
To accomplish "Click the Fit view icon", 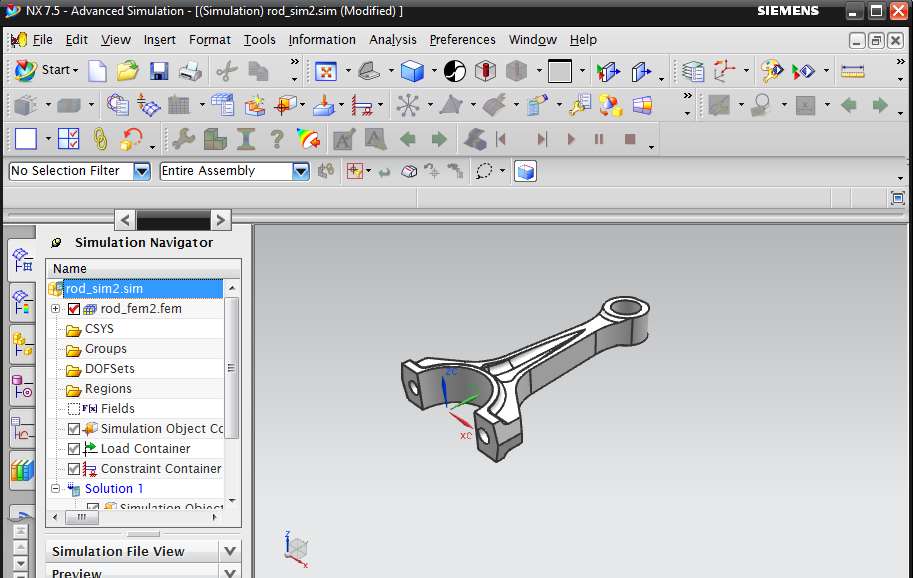I will [x=326, y=72].
